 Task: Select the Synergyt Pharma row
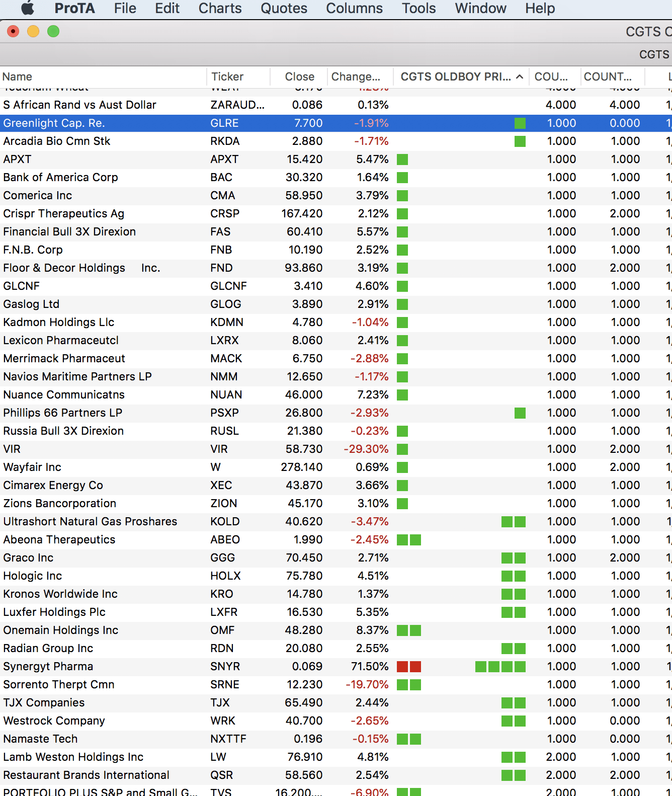(x=336, y=667)
